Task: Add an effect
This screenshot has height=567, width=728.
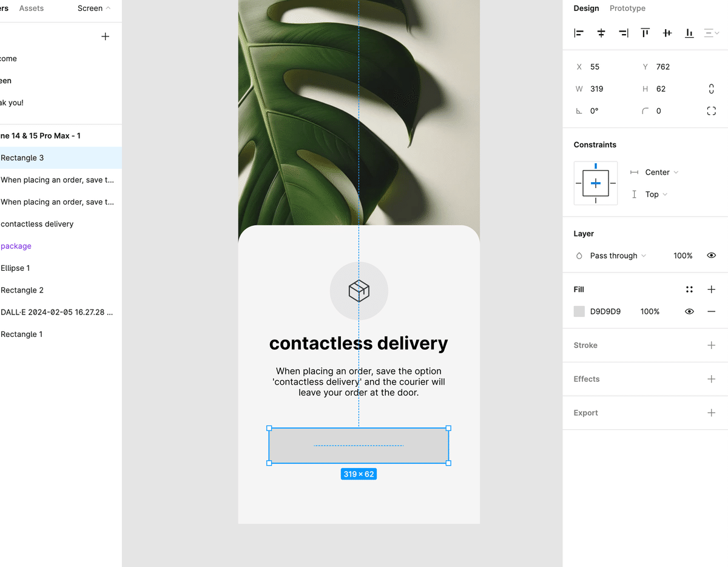Action: click(712, 379)
